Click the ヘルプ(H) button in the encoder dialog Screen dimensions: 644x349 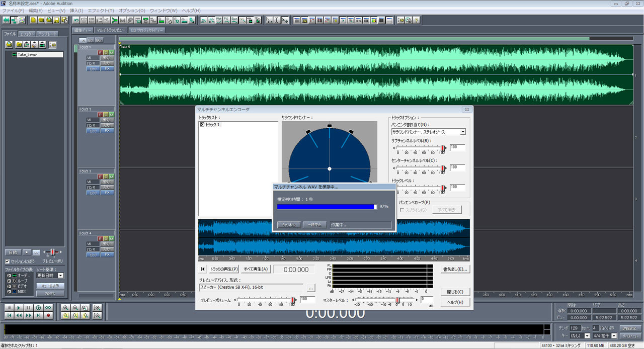(x=455, y=302)
